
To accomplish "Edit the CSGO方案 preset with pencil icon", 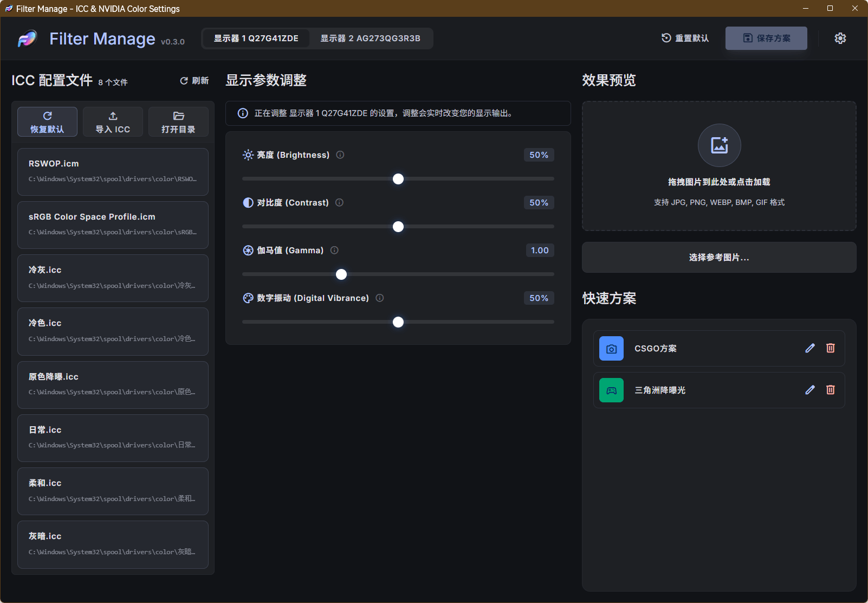I will pos(810,348).
